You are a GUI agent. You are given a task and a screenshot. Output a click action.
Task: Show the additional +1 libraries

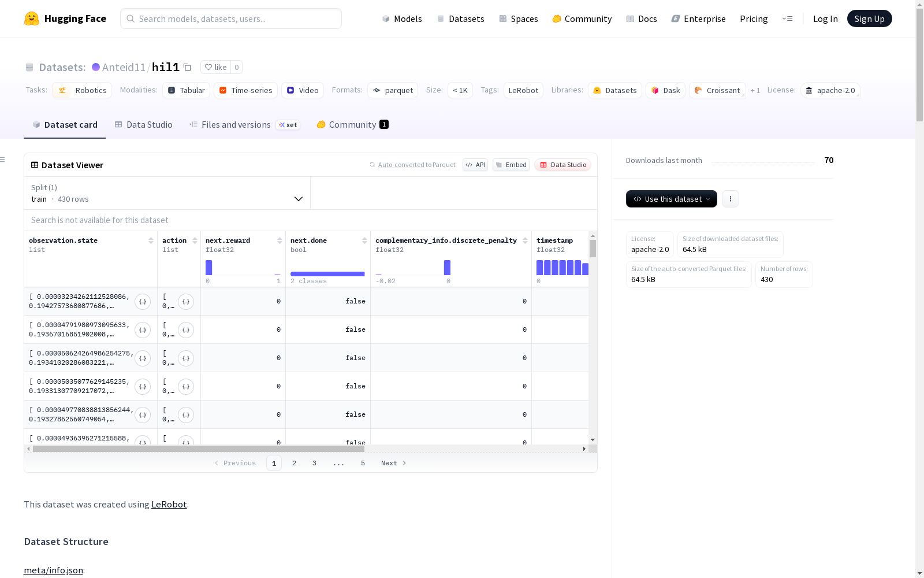[755, 90]
